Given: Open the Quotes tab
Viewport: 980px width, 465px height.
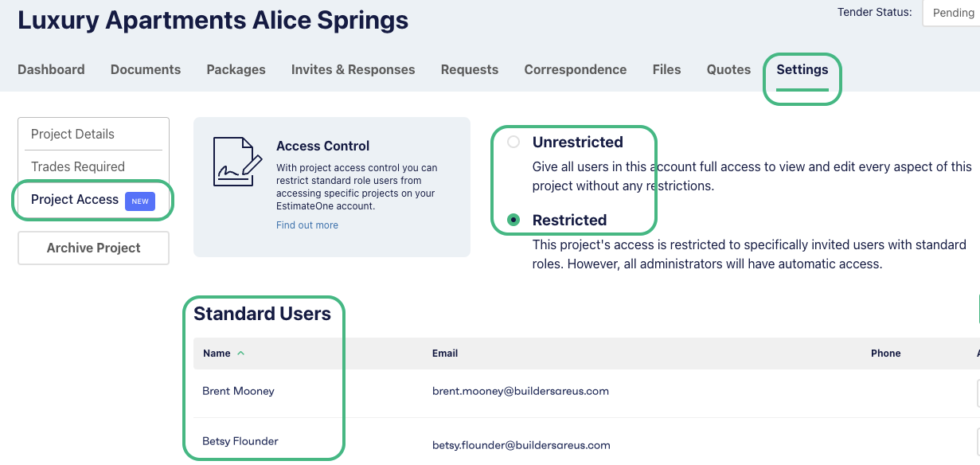Looking at the screenshot, I should 728,69.
